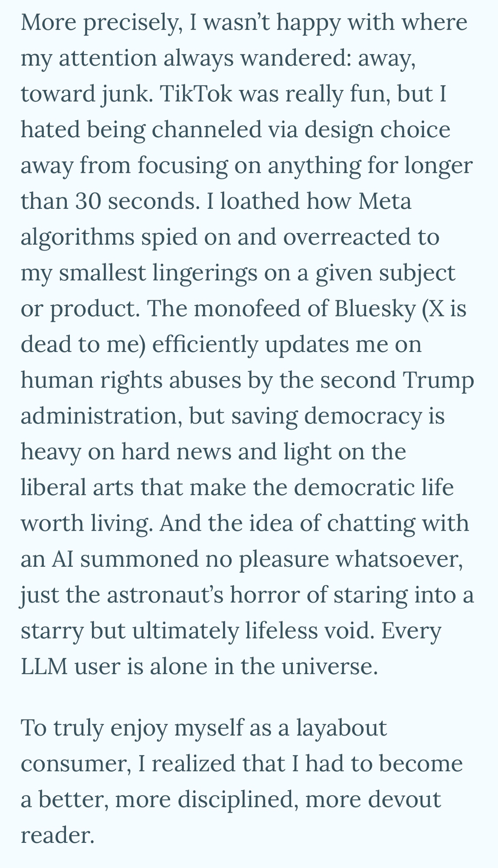Click the word "algorithms" in the paragraph
The image size is (498, 868).
coord(78,237)
